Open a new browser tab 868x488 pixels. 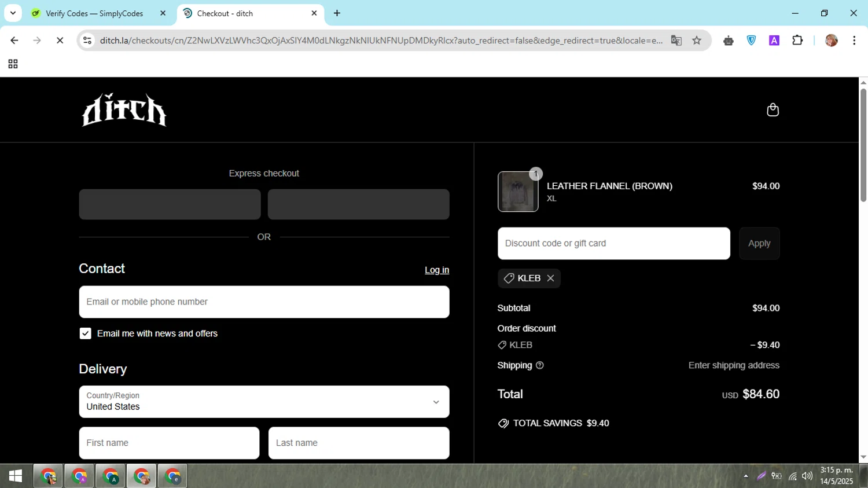tap(337, 13)
